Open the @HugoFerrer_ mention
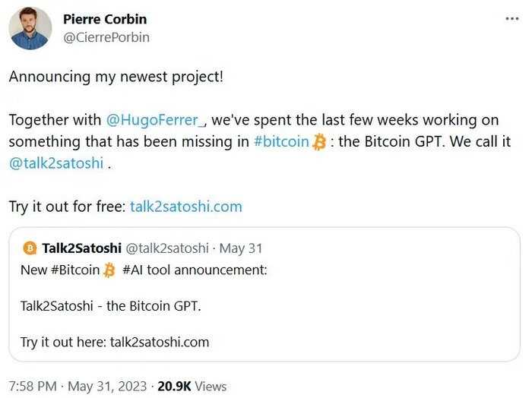Image resolution: width=532 pixels, height=398 pixels. 156,119
